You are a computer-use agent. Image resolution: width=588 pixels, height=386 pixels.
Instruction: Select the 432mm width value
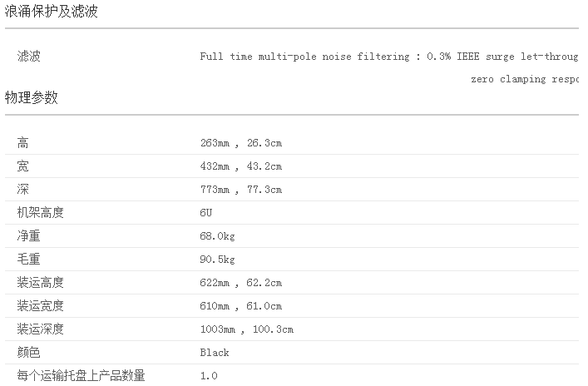coord(240,166)
